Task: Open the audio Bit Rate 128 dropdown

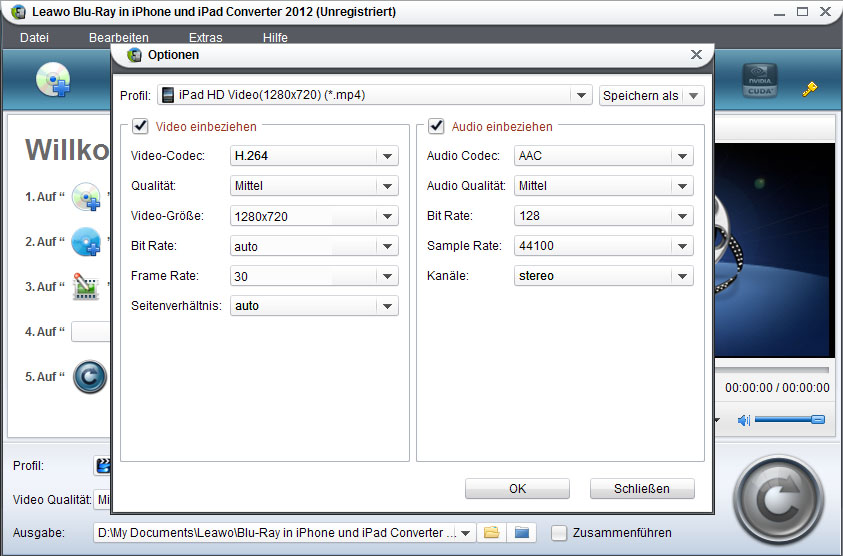Action: 604,216
